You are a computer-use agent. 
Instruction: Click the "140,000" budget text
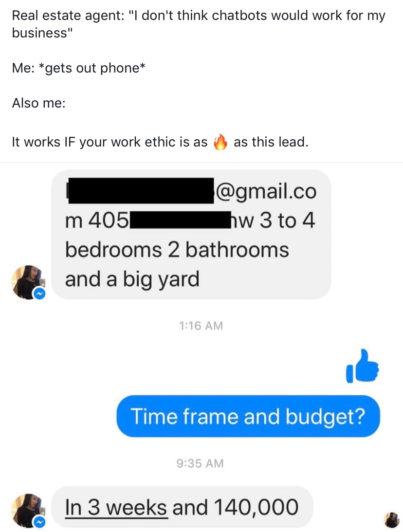pos(256,508)
